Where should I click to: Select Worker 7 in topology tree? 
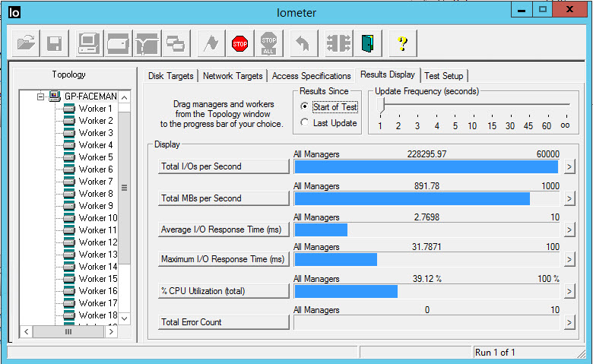[96, 182]
